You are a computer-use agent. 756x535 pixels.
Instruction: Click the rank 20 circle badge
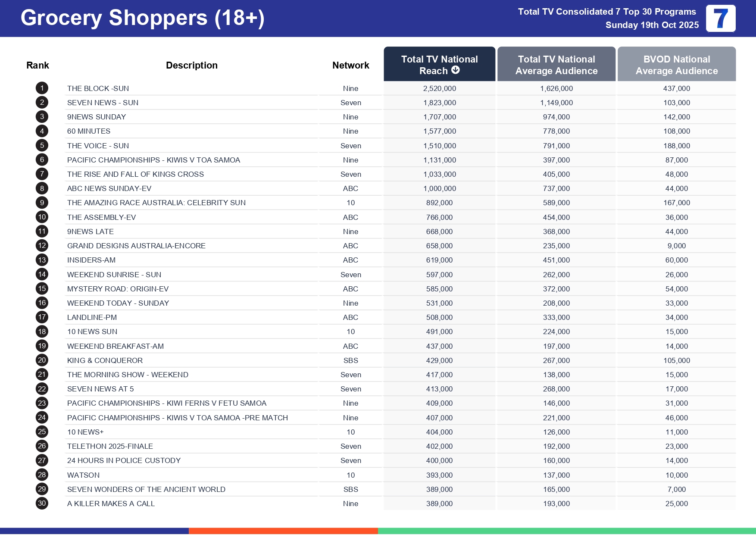42,360
